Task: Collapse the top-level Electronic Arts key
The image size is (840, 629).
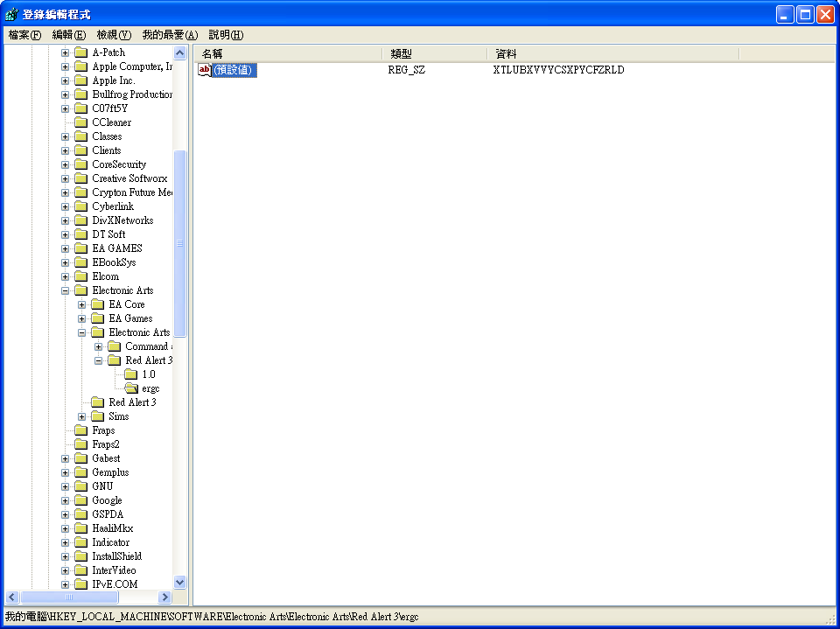Action: 66,290
